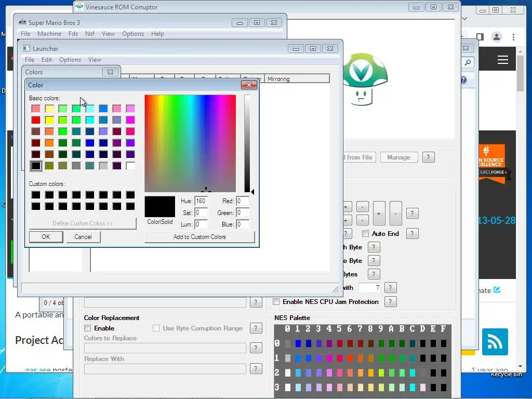Click the blue RSS feed icon
This screenshot has height=399, width=532.
click(x=495, y=342)
